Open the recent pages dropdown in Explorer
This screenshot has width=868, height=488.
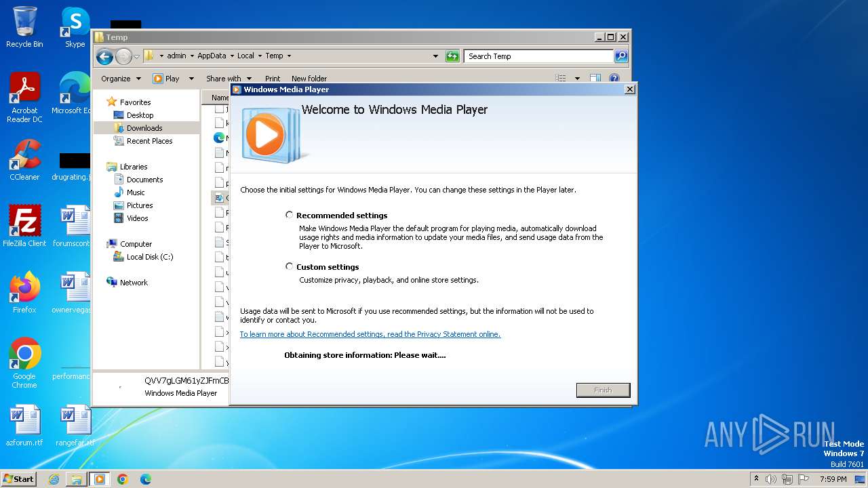[x=137, y=56]
